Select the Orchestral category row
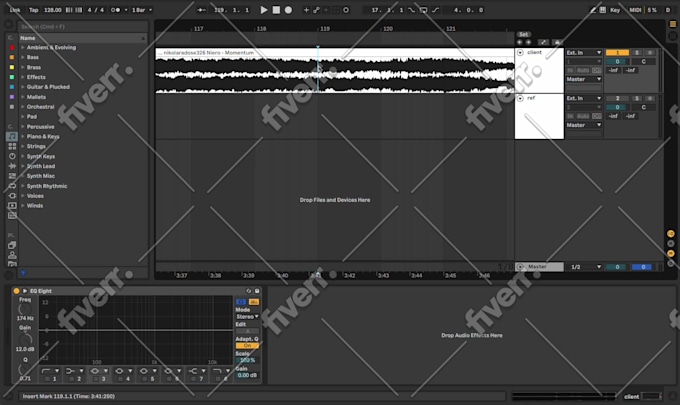Screen dimensions: 680x405 tap(82, 107)
